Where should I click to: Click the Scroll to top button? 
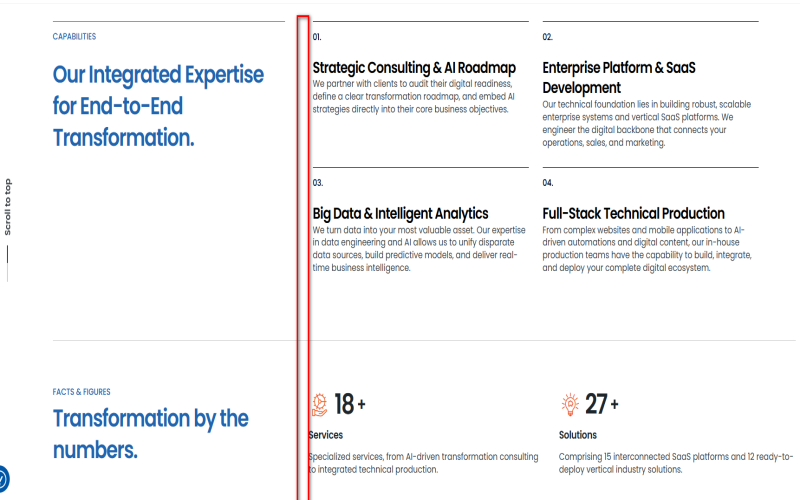8,207
